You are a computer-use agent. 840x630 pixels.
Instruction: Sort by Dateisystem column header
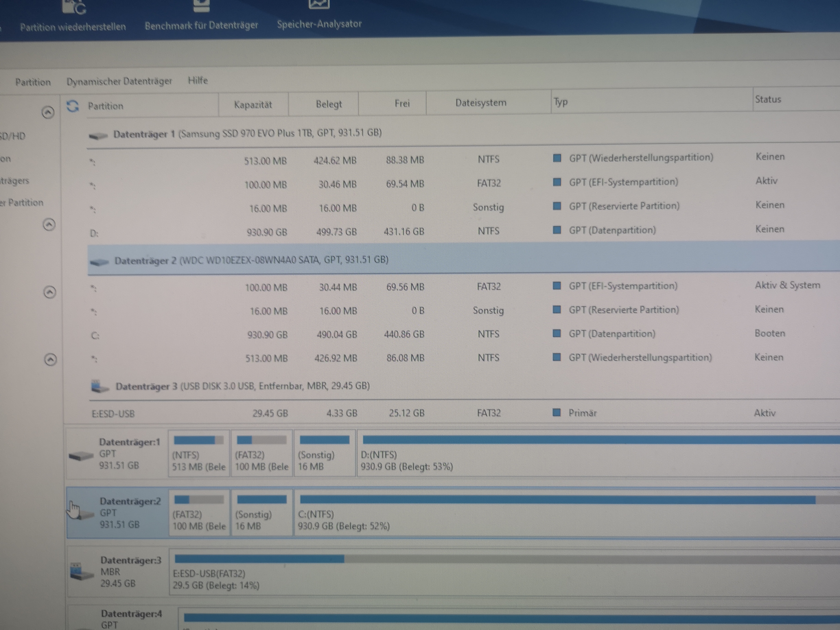click(480, 103)
